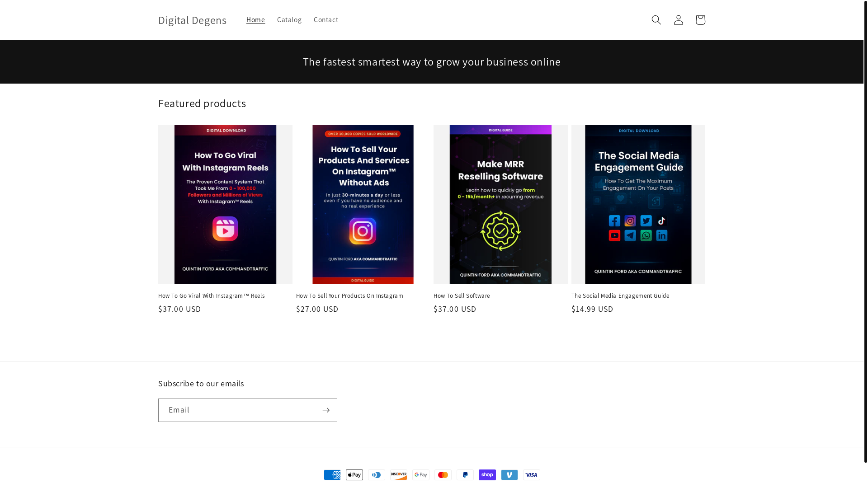
Task: Click the PayPal payment icon
Action: point(465,475)
